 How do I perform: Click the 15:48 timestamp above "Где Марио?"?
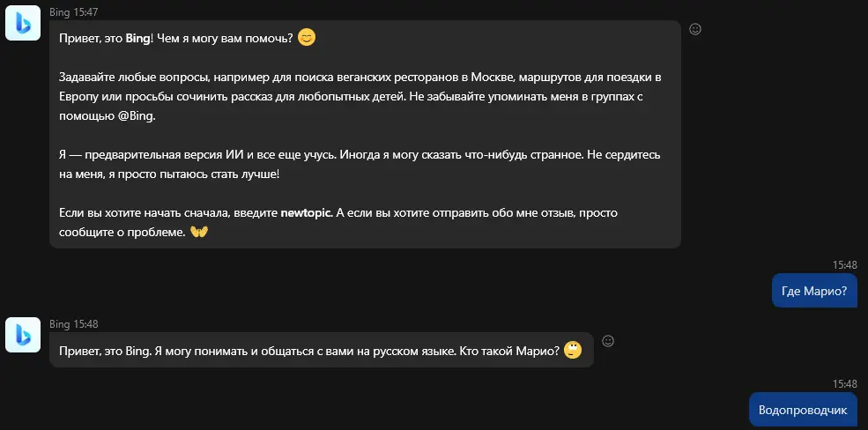click(x=845, y=265)
